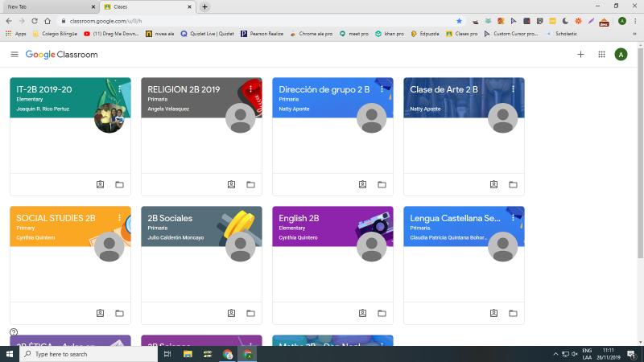Screen dimensions: 644x362
Task: Switch to the New Tab browser tab
Action: coord(48,6)
